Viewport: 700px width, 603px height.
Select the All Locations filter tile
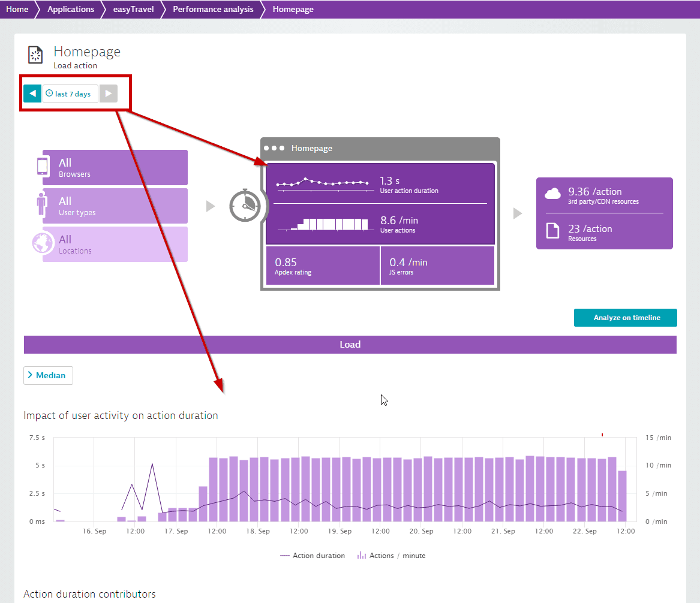115,244
